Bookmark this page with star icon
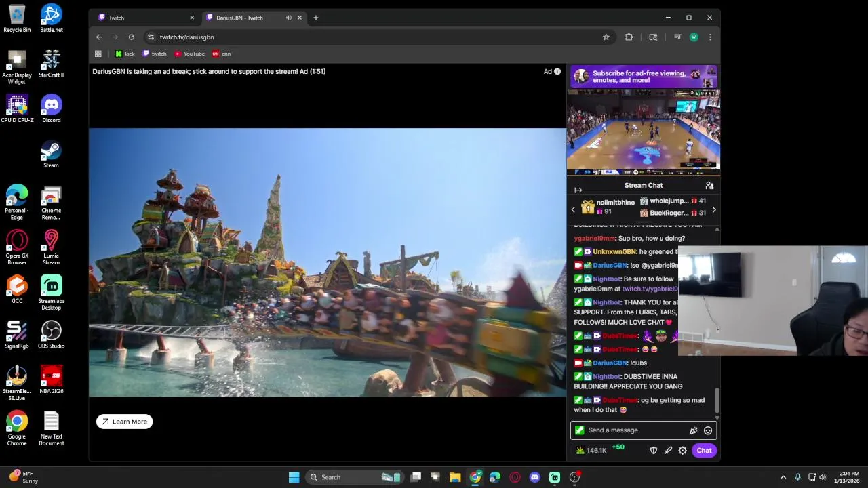Screen dimensions: 868x488 (606, 37)
